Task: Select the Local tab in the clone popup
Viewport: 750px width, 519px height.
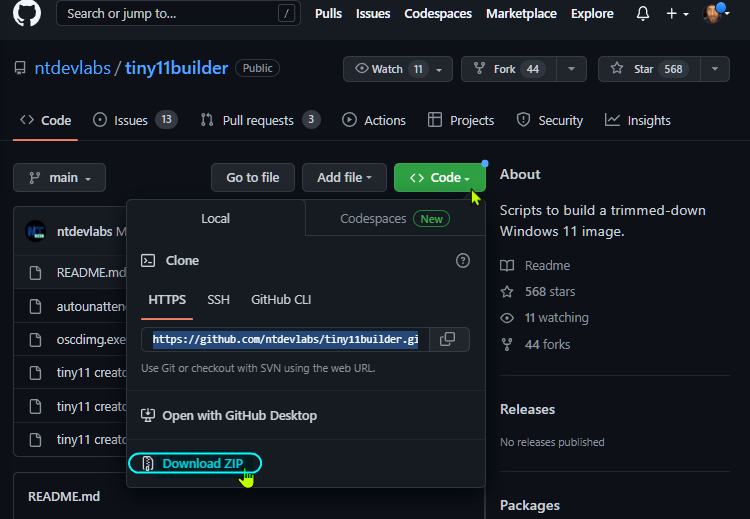Action: (216, 219)
